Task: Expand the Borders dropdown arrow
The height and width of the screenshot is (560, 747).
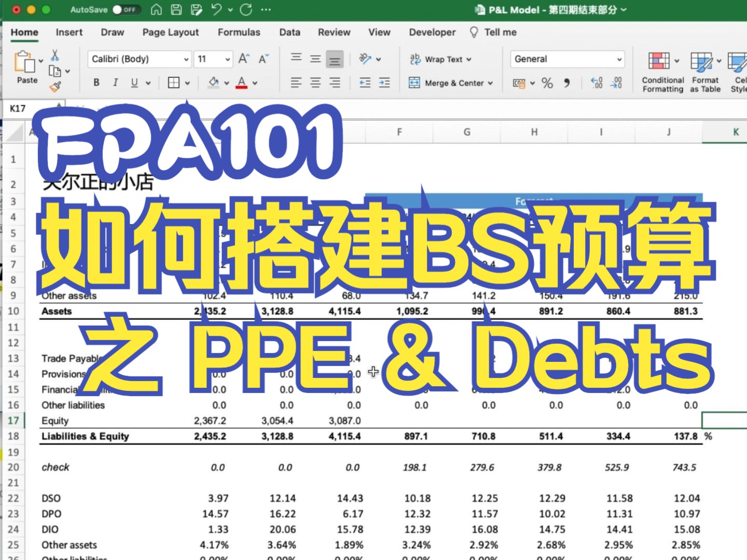Action: 187,83
